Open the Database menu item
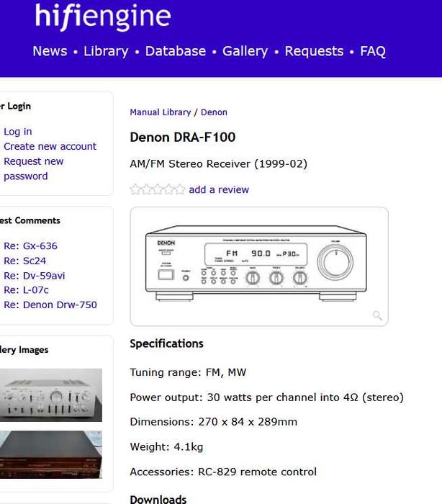The width and height of the screenshot is (442, 504). (176, 51)
